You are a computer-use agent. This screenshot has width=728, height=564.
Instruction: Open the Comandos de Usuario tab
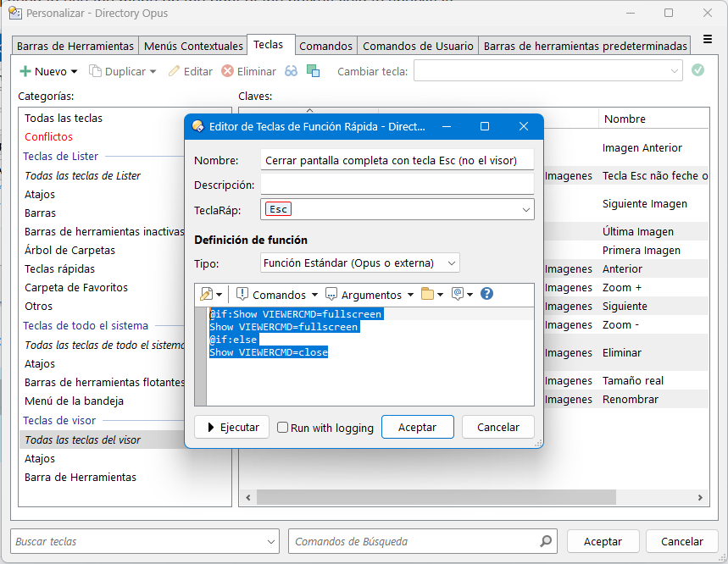click(418, 46)
